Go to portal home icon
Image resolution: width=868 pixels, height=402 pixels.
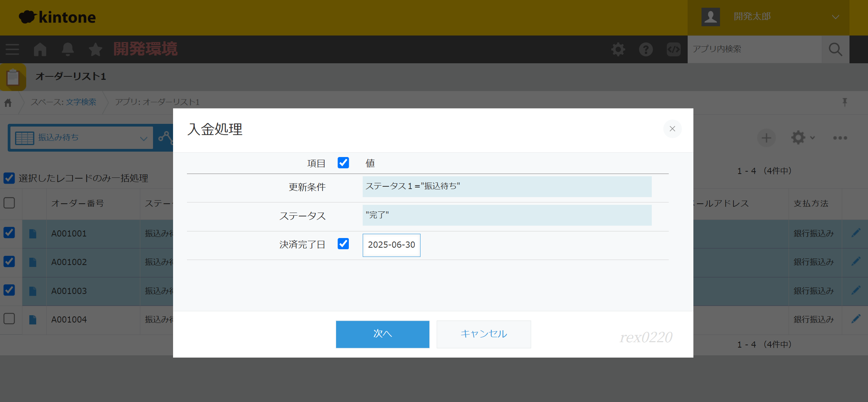[x=40, y=49]
